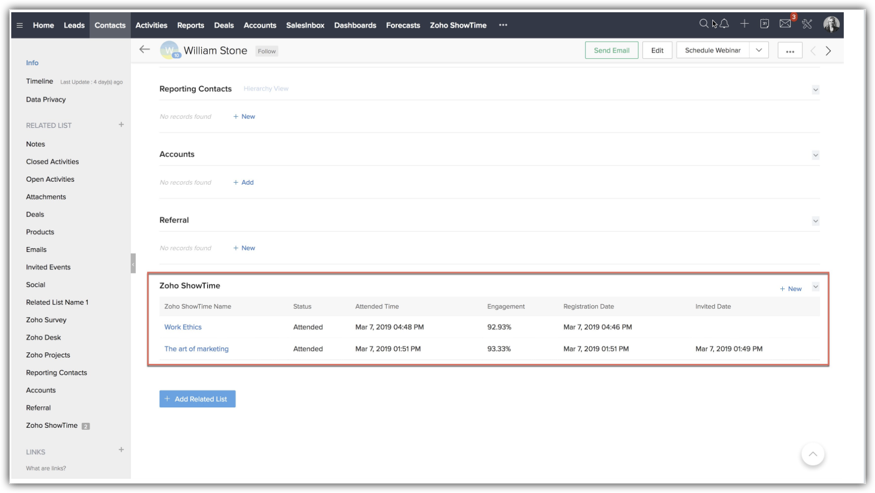875x493 pixels.
Task: Jump to Open Activities in sidebar
Action: [x=50, y=179]
